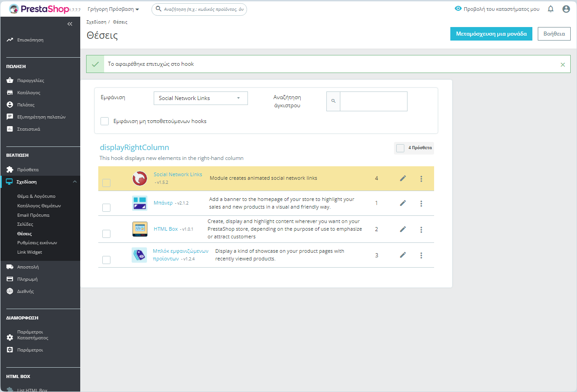Open the Μπλοκ εμφανιζόμενων προϊόντων module link
The height and width of the screenshot is (392, 577).
[180, 255]
